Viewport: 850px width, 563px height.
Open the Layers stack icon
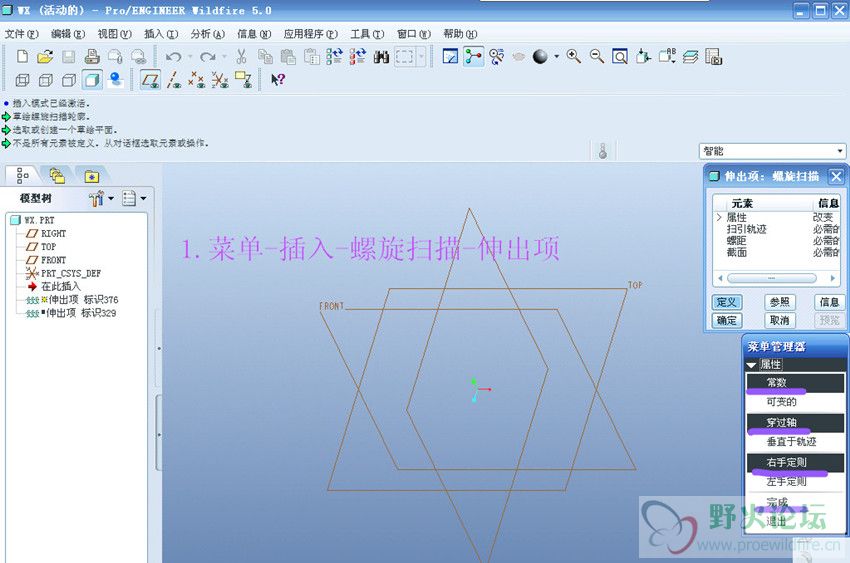point(690,56)
